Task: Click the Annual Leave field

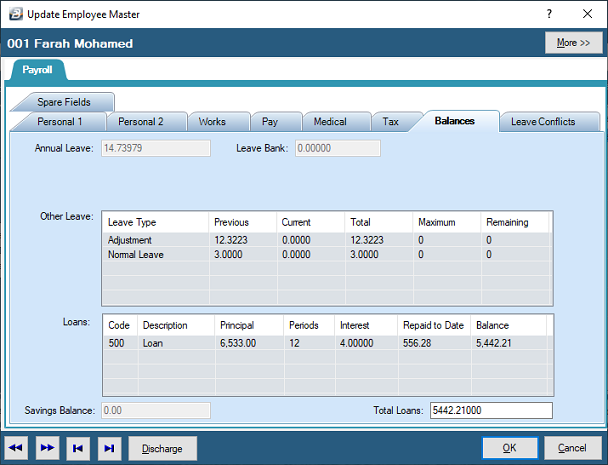Action: click(x=156, y=148)
